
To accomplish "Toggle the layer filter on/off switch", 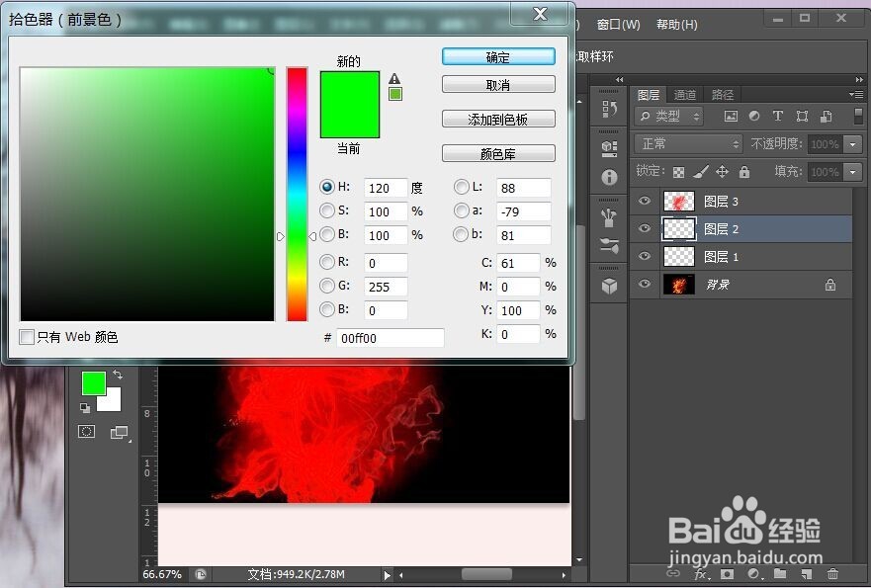I will (x=858, y=116).
